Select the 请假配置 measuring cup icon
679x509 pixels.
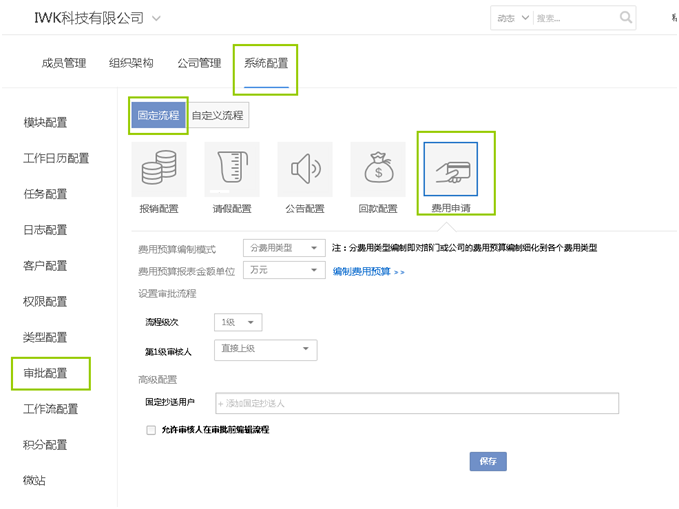[232, 170]
